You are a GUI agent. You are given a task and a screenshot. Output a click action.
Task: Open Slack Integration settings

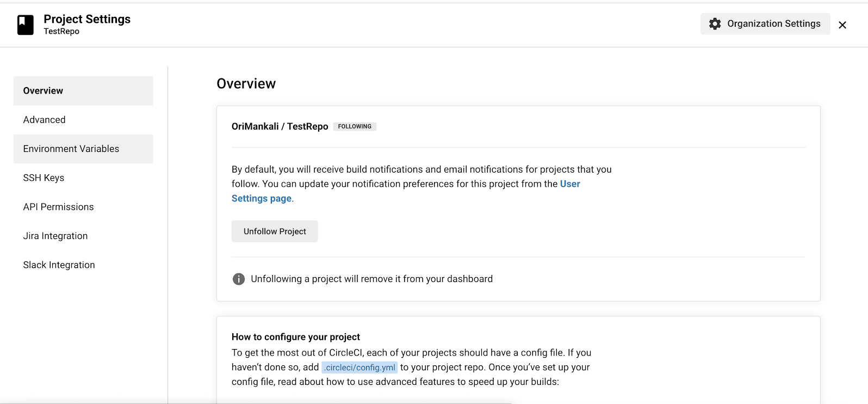[83, 265]
